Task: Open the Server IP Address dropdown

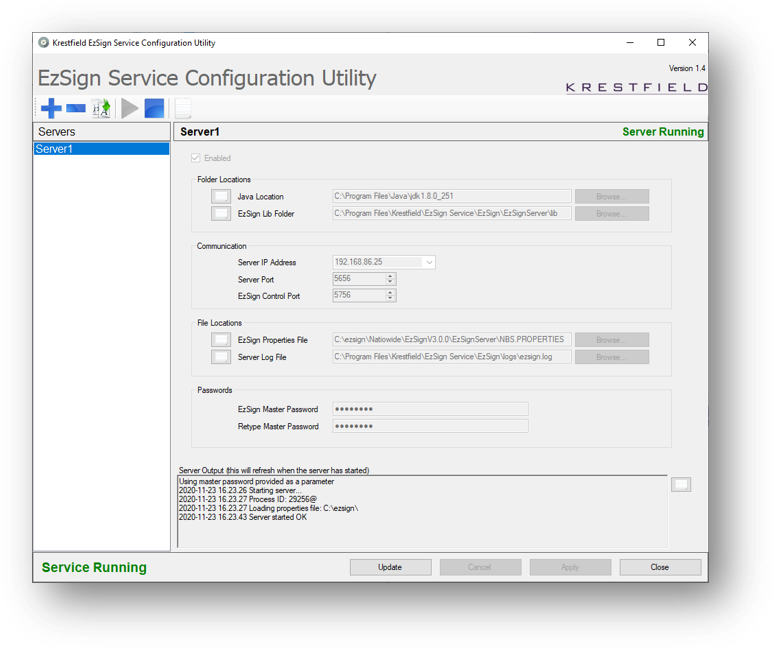Action: pos(429,262)
